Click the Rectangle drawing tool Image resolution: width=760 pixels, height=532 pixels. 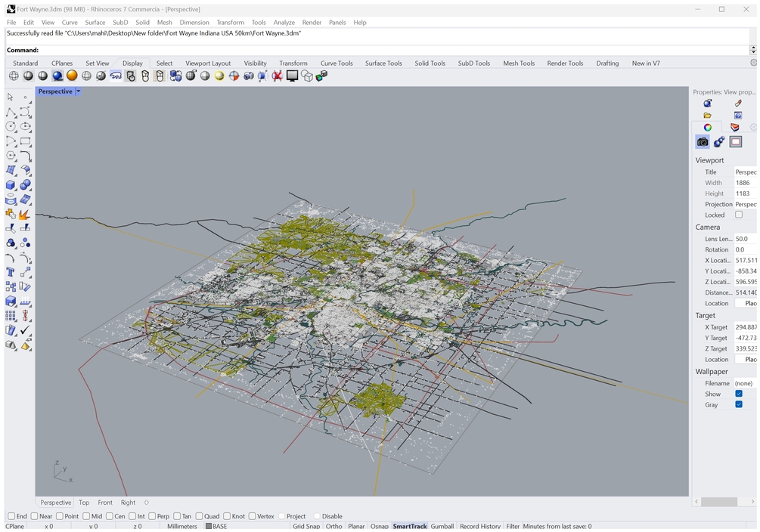25,141
